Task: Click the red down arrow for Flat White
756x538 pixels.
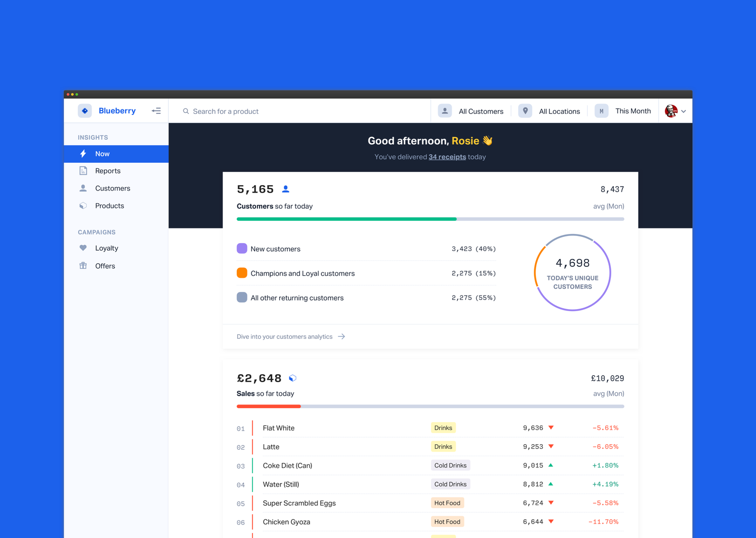Action: 551,428
